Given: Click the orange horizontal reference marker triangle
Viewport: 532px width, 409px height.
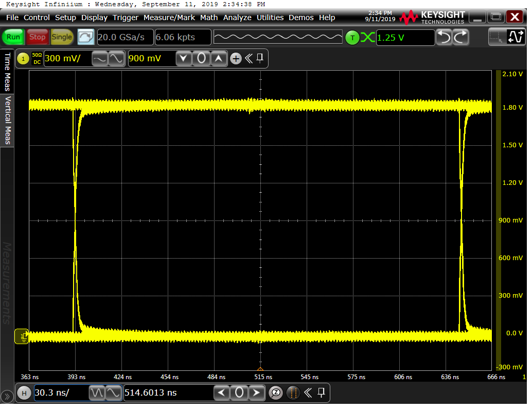Looking at the screenshot, I should click(260, 369).
